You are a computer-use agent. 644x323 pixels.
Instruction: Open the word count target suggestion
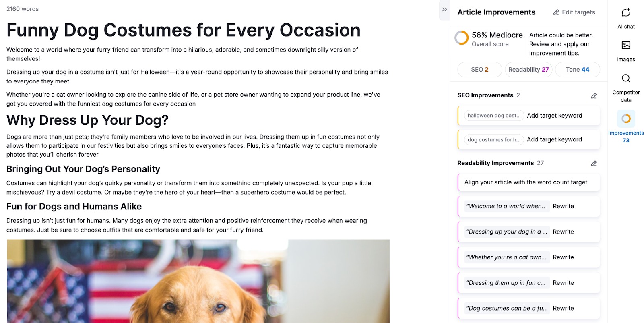pyautogui.click(x=526, y=182)
